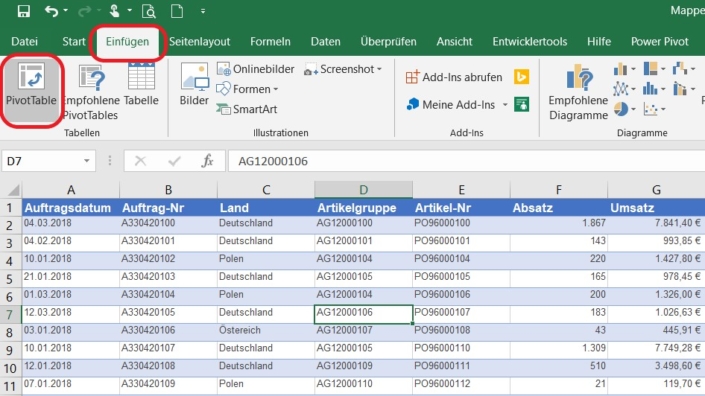Go to the Formeln tab
The width and height of the screenshot is (705, 396).
(x=270, y=41)
